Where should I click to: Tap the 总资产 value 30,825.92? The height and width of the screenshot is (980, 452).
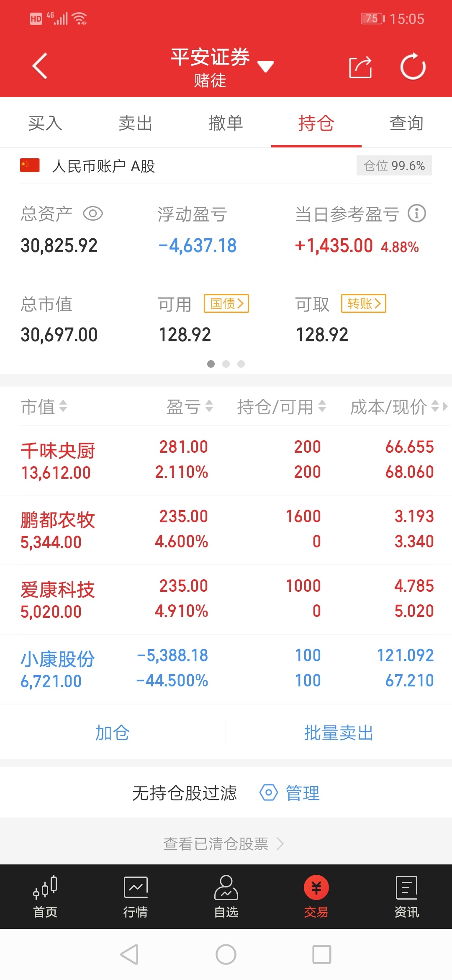tap(59, 246)
